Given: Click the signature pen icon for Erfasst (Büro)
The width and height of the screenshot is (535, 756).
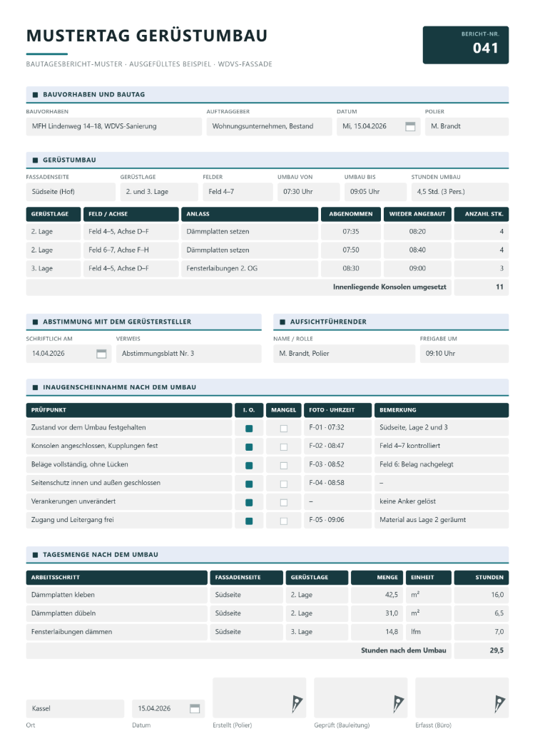Looking at the screenshot, I should 500,704.
